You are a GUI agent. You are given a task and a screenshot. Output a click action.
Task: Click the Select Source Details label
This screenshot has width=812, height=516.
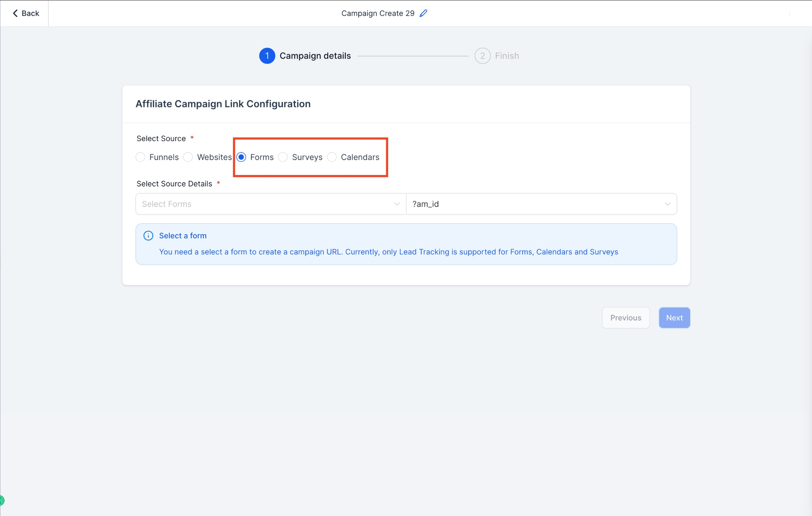pos(174,184)
